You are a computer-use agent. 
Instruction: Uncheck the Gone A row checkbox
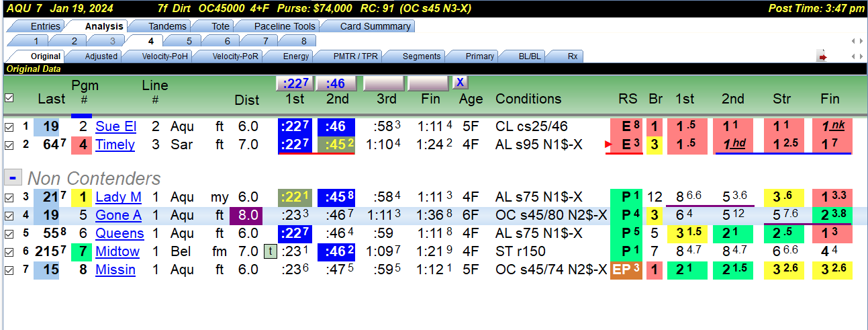[x=9, y=215]
